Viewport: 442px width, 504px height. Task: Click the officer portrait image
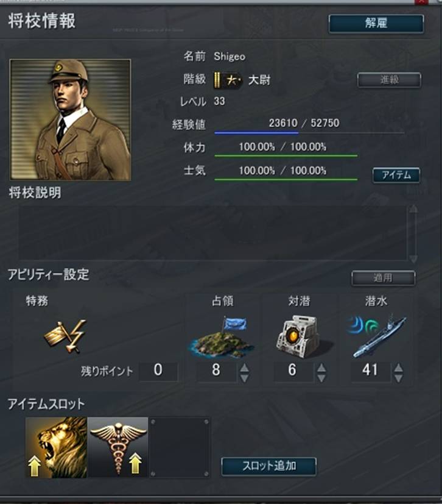coord(70,119)
